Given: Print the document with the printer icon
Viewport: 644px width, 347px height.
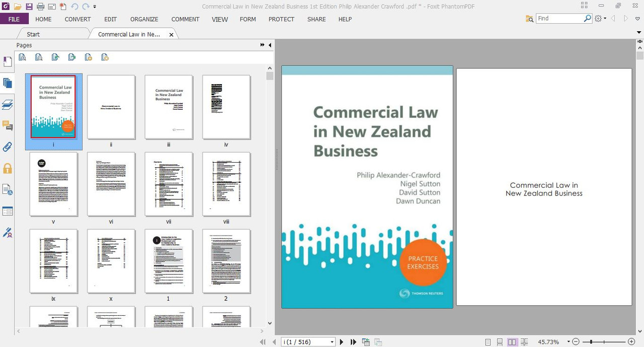Looking at the screenshot, I should (x=40, y=7).
